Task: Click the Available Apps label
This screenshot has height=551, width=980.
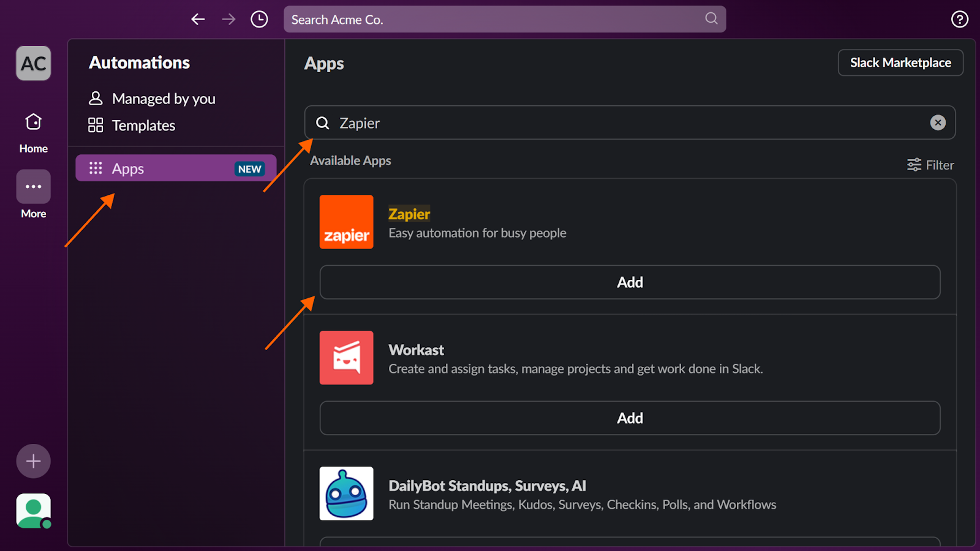Action: pyautogui.click(x=350, y=160)
